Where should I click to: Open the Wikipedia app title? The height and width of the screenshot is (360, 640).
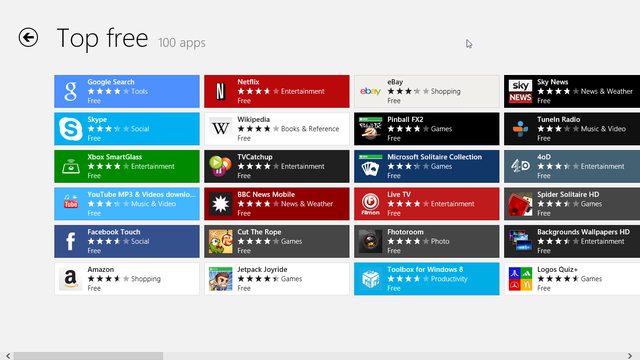coord(253,120)
